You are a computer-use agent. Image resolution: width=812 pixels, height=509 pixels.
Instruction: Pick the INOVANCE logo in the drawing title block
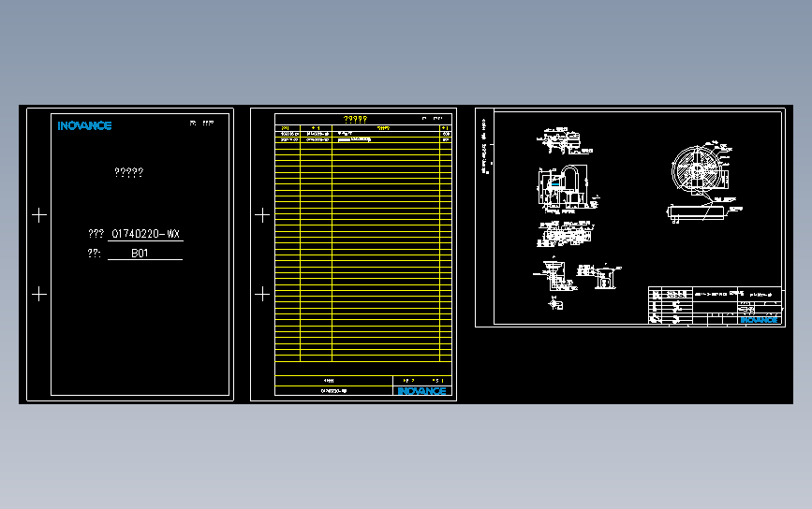[x=759, y=320]
